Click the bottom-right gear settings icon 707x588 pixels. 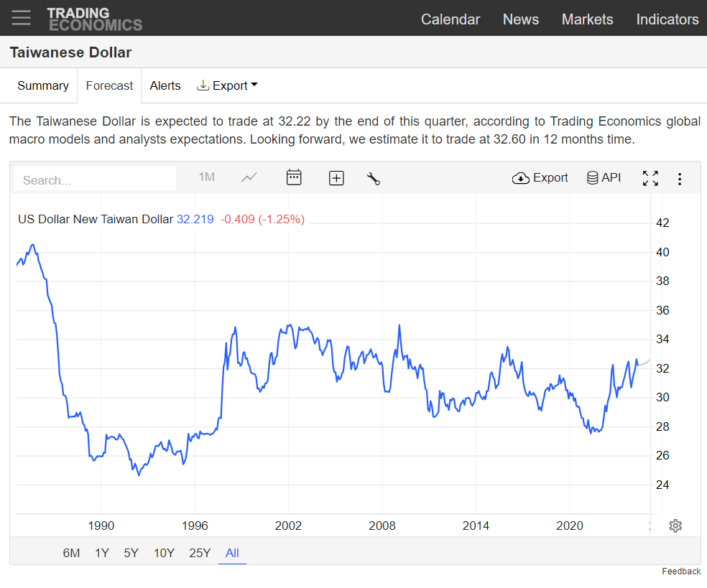tap(675, 526)
